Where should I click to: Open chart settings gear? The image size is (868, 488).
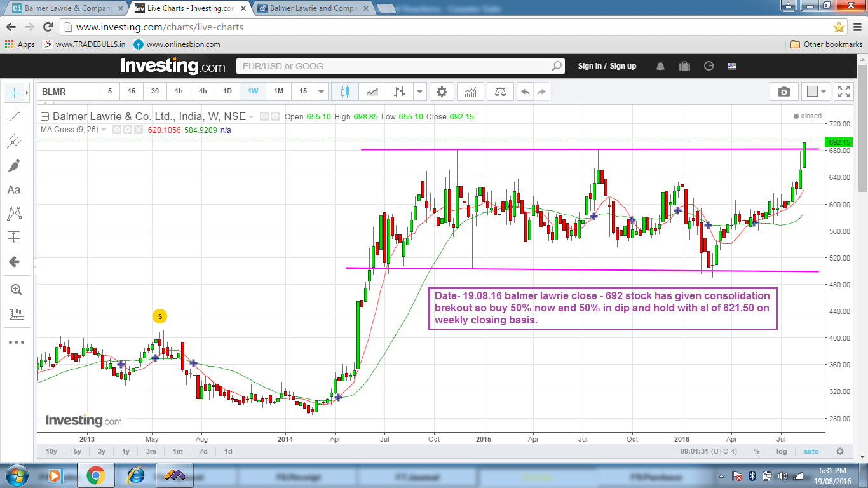coord(442,91)
